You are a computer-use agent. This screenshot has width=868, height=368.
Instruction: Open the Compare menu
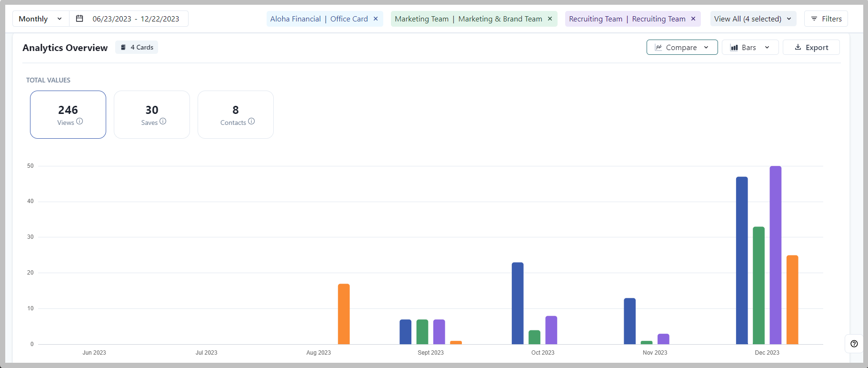coord(682,47)
